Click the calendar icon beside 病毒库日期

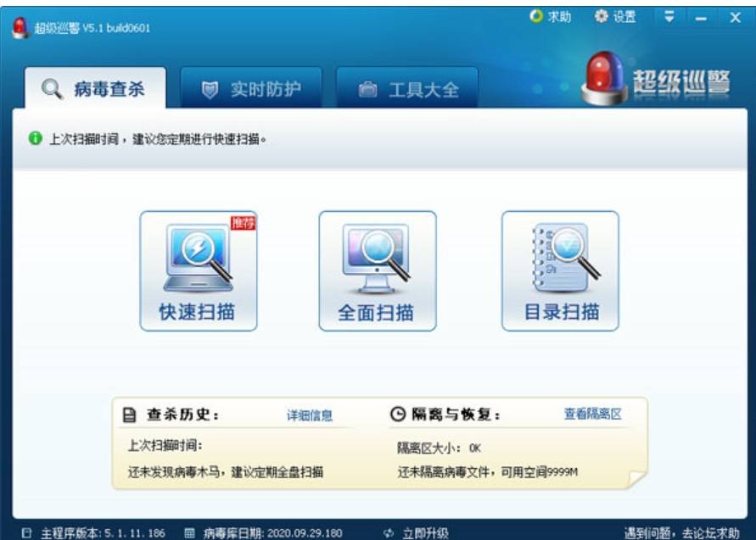pos(189,532)
